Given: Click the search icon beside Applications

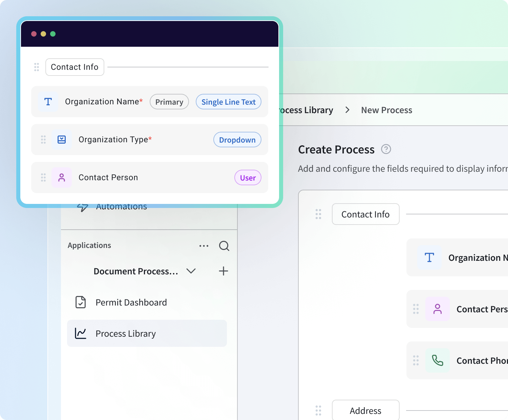Looking at the screenshot, I should coord(224,246).
